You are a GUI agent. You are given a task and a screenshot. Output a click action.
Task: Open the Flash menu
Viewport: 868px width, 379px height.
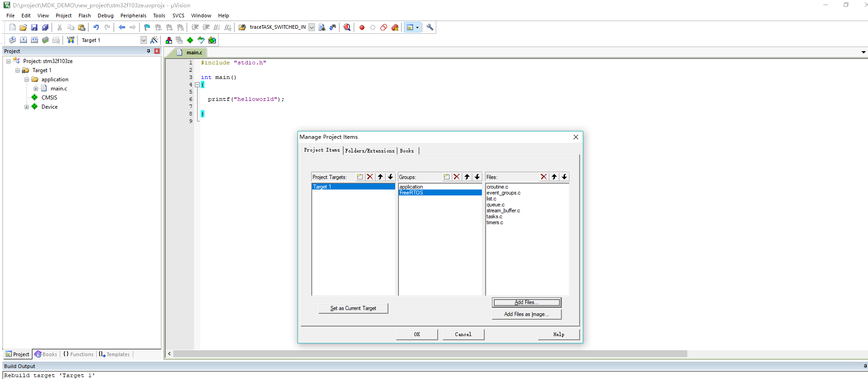[x=84, y=16]
